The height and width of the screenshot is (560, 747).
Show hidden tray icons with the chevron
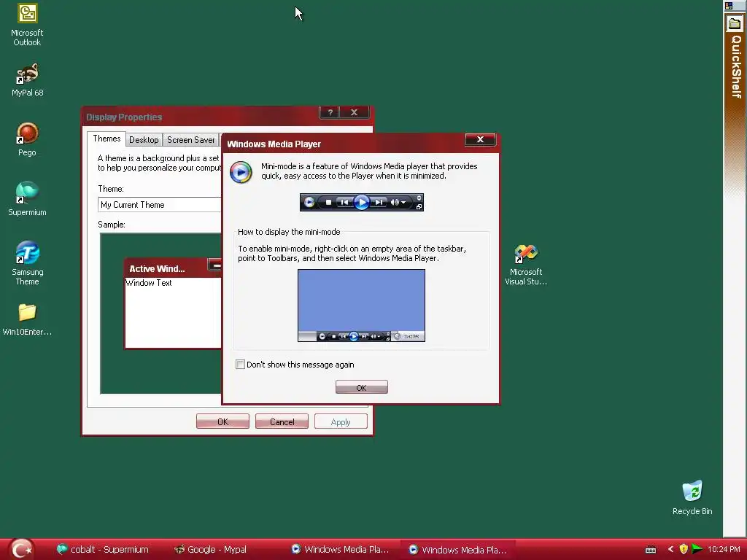coord(671,549)
